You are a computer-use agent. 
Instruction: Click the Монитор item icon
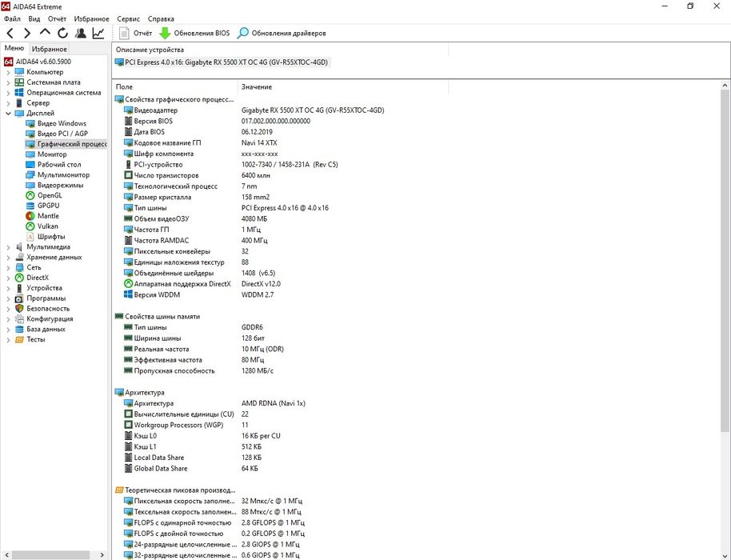30,154
